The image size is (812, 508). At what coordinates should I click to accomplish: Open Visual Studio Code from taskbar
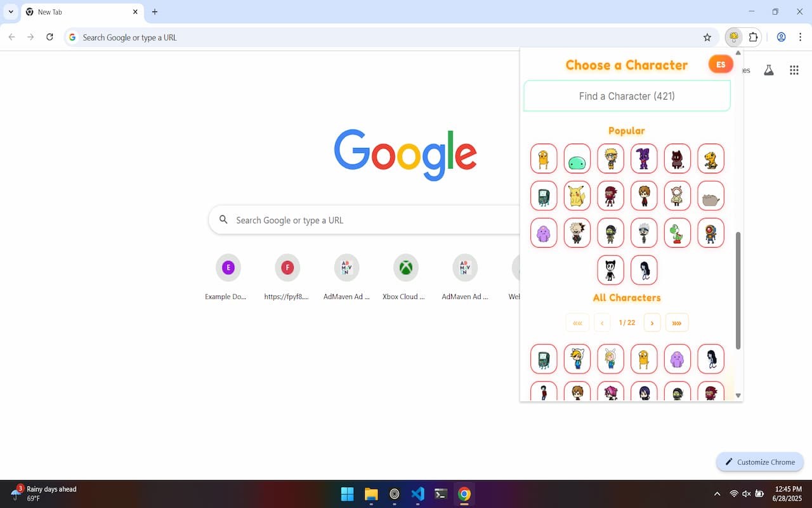click(x=417, y=494)
